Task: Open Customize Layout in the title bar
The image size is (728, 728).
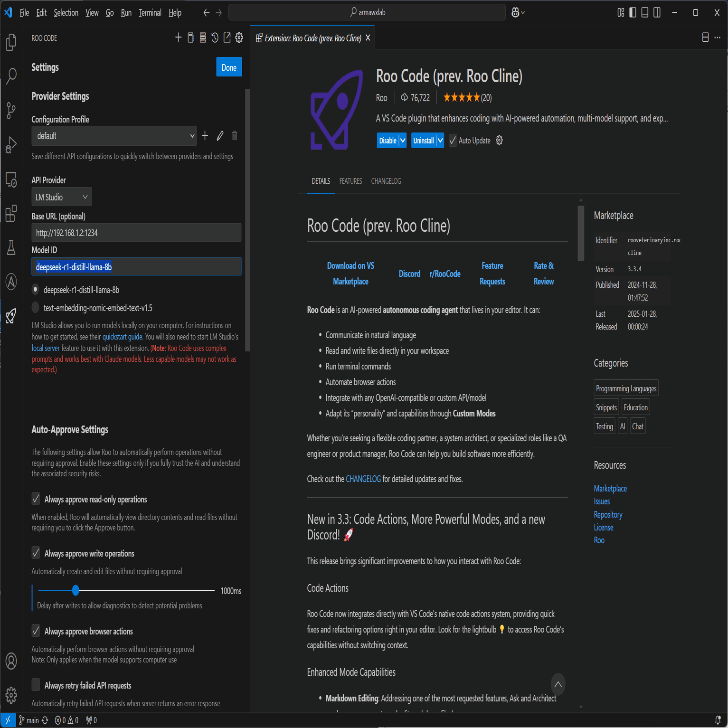Action: coord(621,12)
